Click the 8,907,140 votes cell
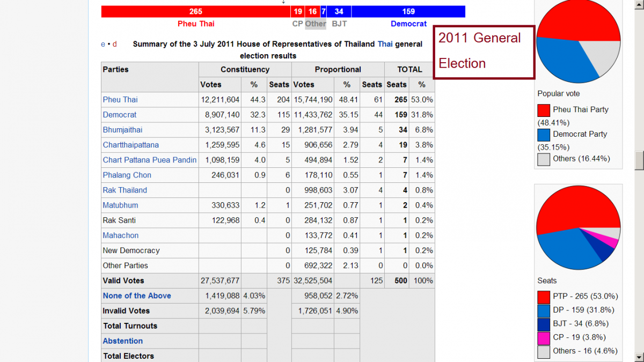 coord(220,115)
